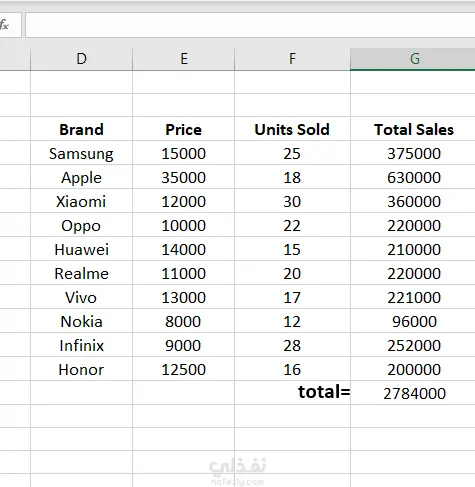Select the Brand header cell
The height and width of the screenshot is (487, 475).
point(81,129)
